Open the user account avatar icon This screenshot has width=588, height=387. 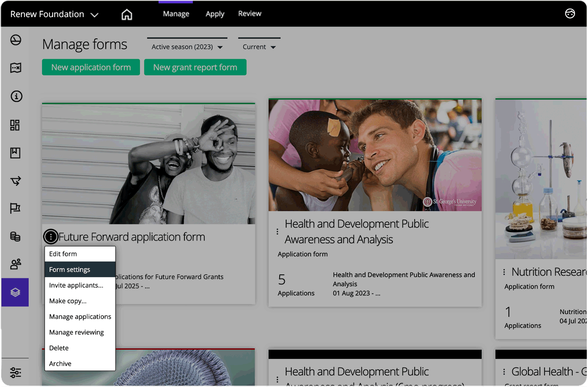(570, 14)
